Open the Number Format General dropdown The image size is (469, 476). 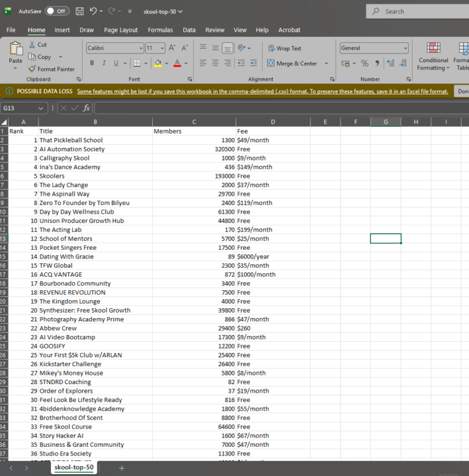(405, 48)
